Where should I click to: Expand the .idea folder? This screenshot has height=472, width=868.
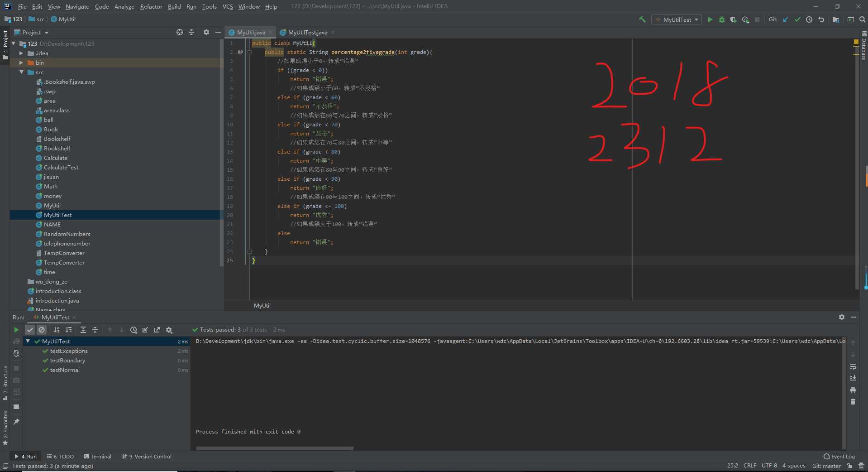click(21, 53)
